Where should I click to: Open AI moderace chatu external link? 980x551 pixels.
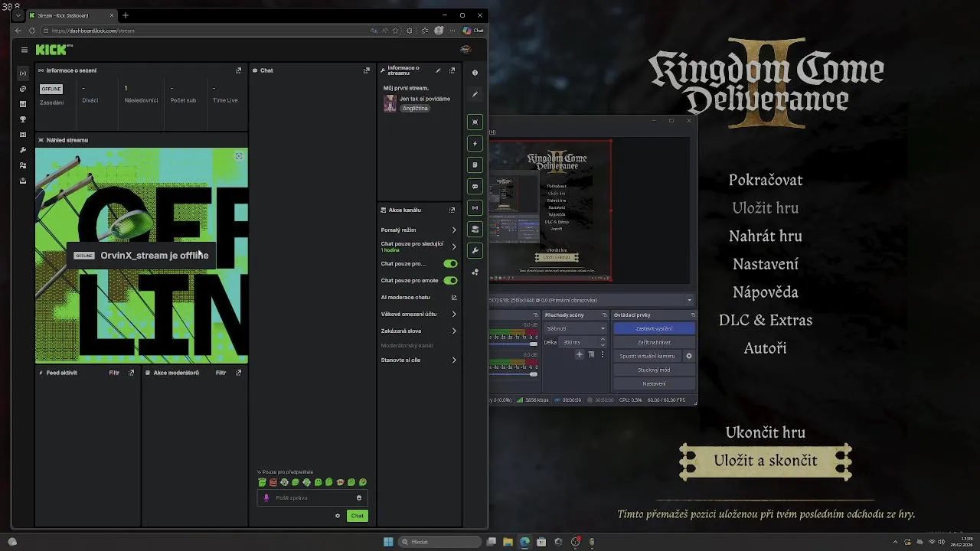point(454,297)
